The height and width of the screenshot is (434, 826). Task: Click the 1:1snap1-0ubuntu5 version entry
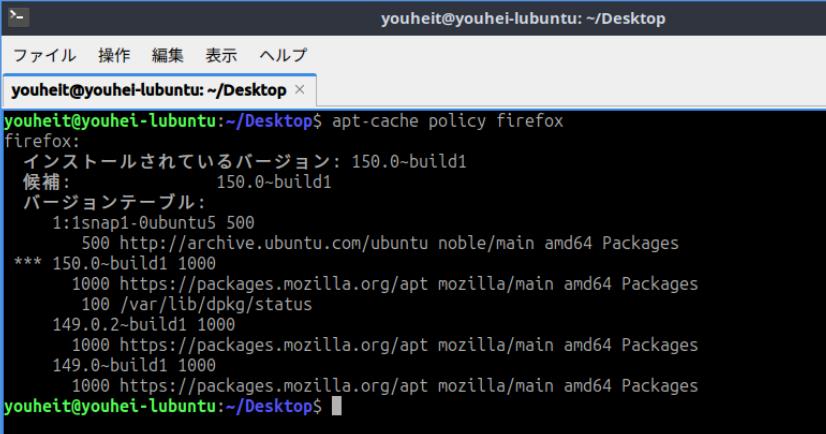click(x=134, y=223)
